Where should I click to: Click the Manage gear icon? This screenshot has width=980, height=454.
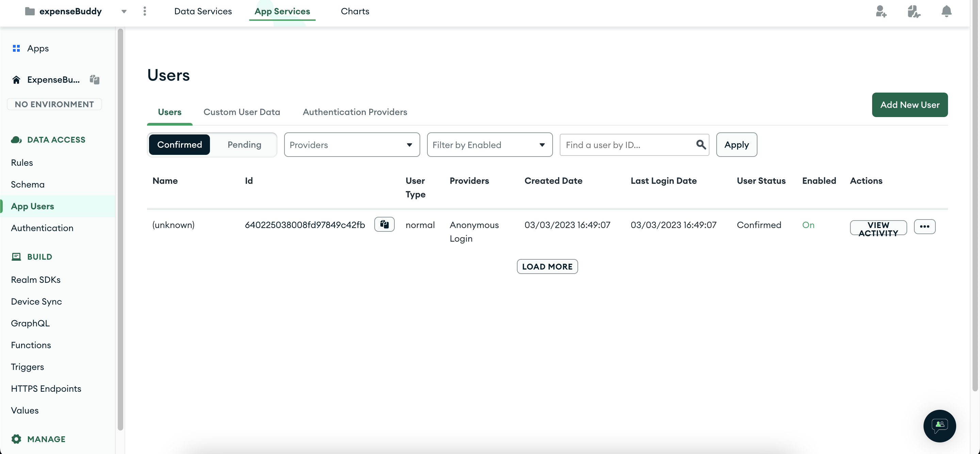pyautogui.click(x=16, y=439)
